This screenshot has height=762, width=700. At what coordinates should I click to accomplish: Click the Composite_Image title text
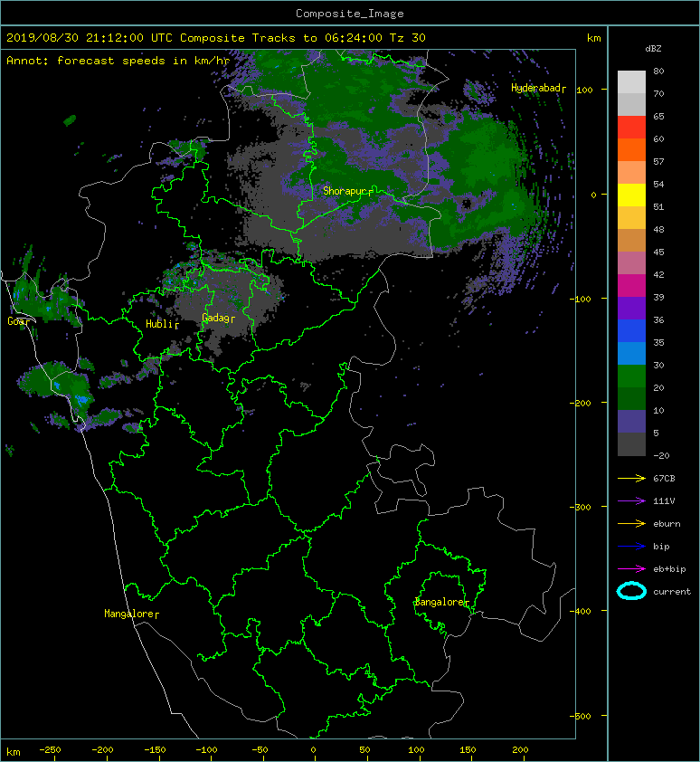(350, 14)
